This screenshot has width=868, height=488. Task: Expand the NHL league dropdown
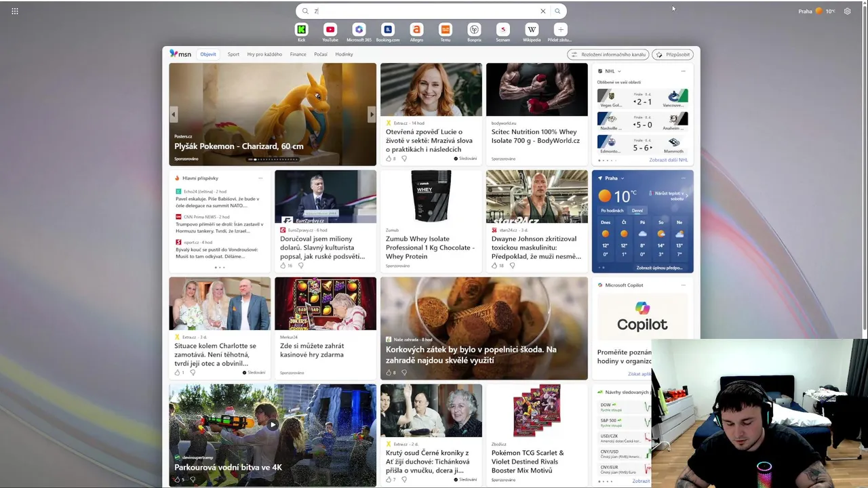[x=619, y=71]
